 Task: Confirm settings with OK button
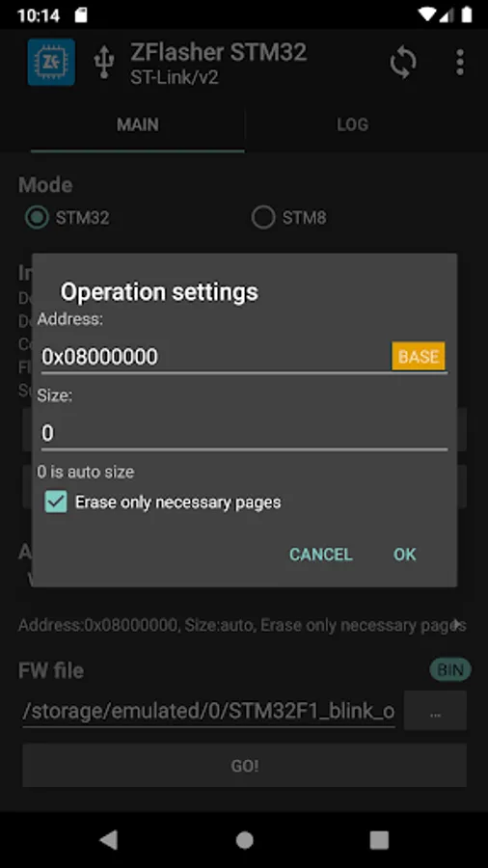click(x=404, y=555)
